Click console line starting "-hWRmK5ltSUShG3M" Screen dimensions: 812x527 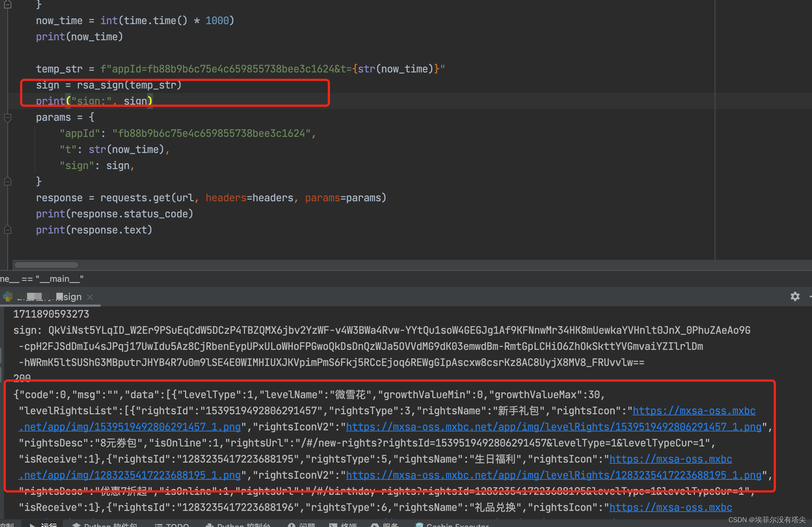pyautogui.click(x=332, y=362)
